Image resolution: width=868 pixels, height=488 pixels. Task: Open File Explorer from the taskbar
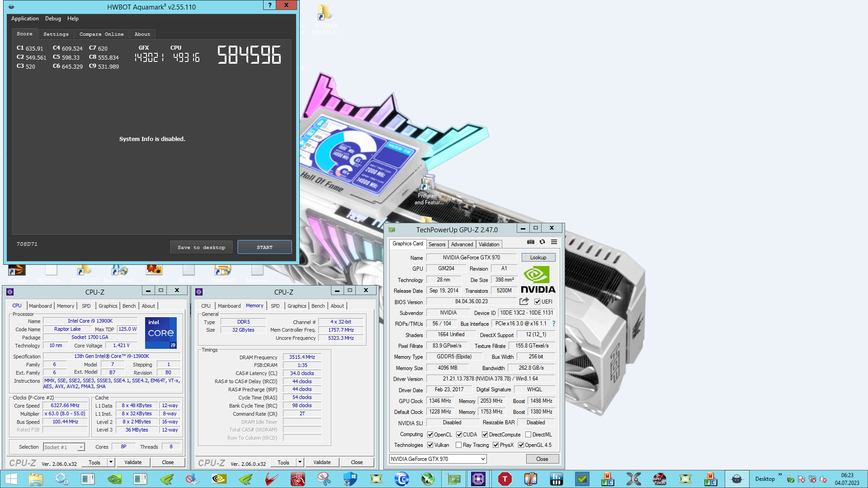pos(36,479)
